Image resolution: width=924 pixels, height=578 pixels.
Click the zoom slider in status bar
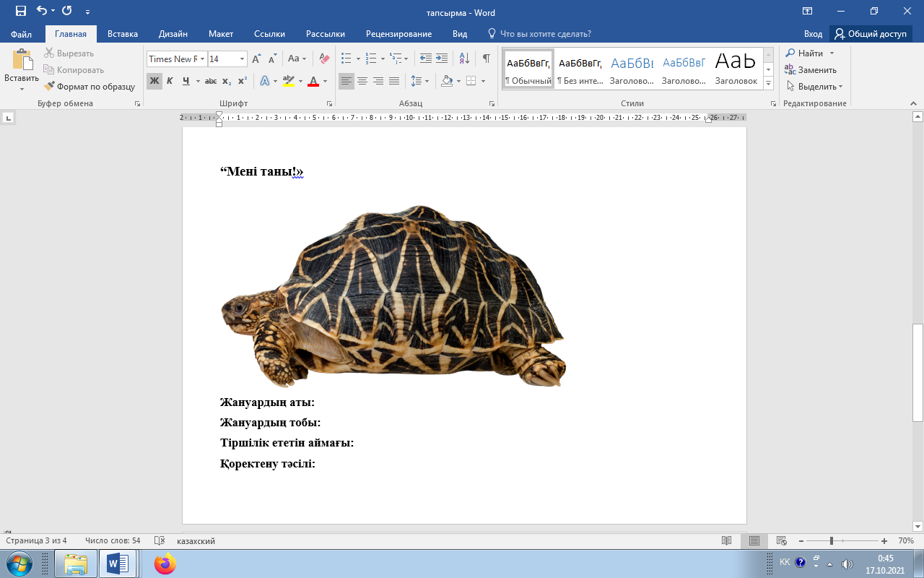pyautogui.click(x=832, y=541)
